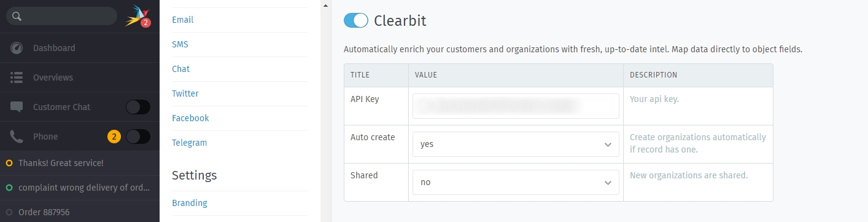Image resolution: width=868 pixels, height=222 pixels.
Task: Click the red notification badge on logo
Action: (145, 23)
